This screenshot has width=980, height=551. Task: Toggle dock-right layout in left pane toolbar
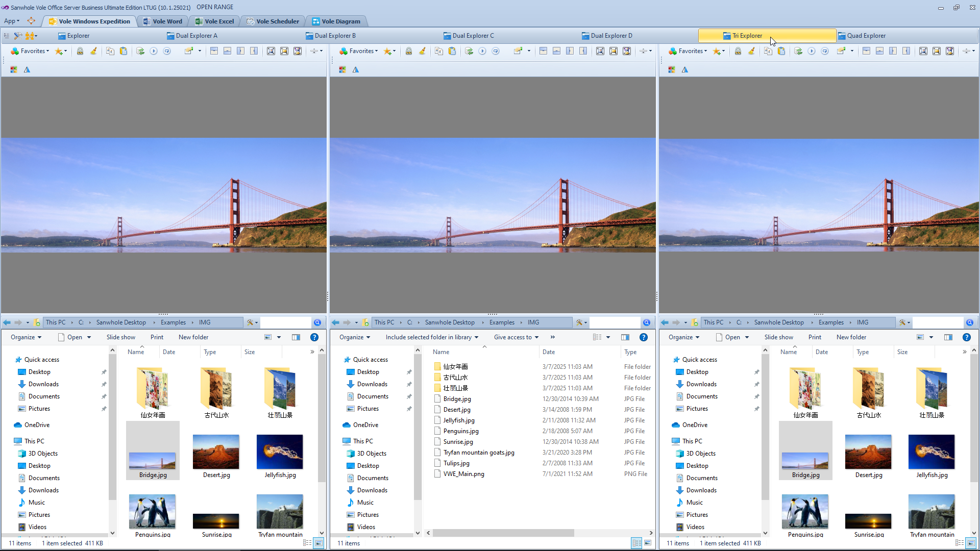pos(254,51)
